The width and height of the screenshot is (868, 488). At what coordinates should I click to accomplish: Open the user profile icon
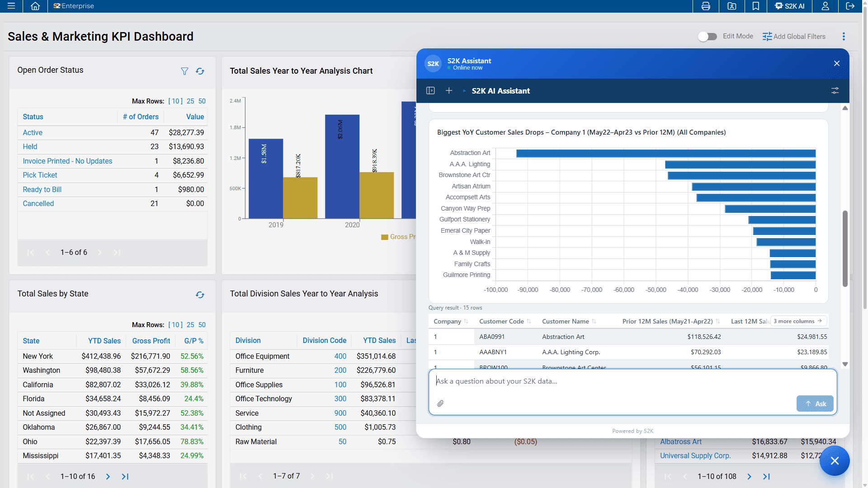pos(825,6)
